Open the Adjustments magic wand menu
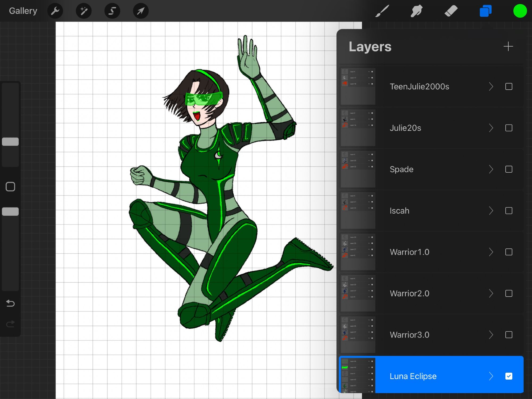 pyautogui.click(x=84, y=11)
